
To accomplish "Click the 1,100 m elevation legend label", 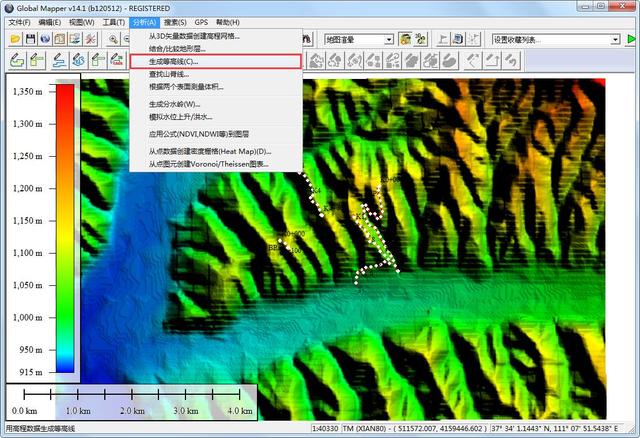I will click(27, 253).
